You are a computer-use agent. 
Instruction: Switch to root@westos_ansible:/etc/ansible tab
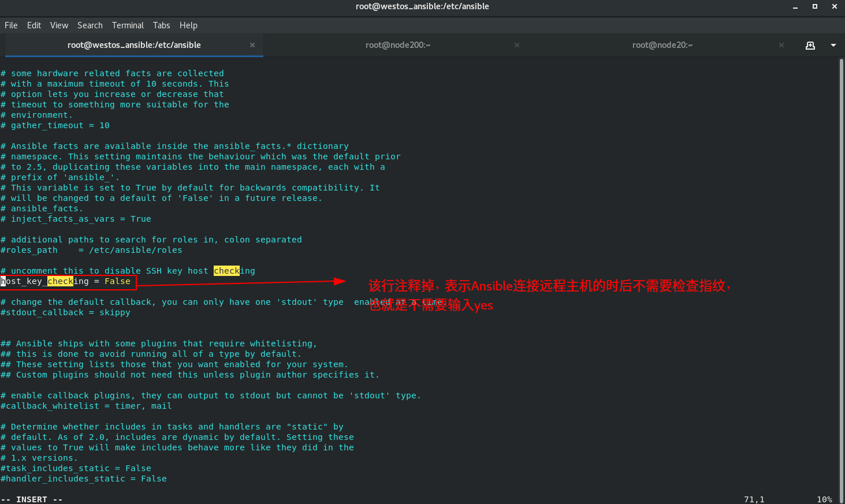click(134, 45)
